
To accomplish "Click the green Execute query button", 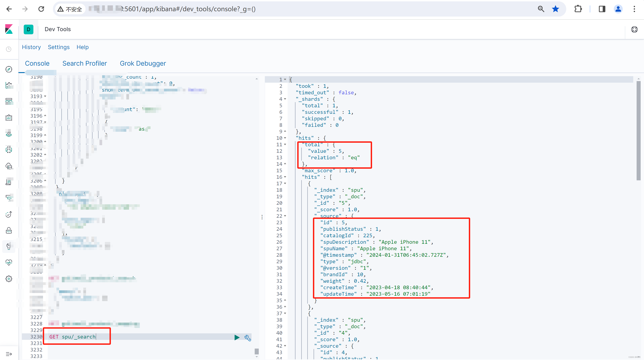I will [237, 337].
